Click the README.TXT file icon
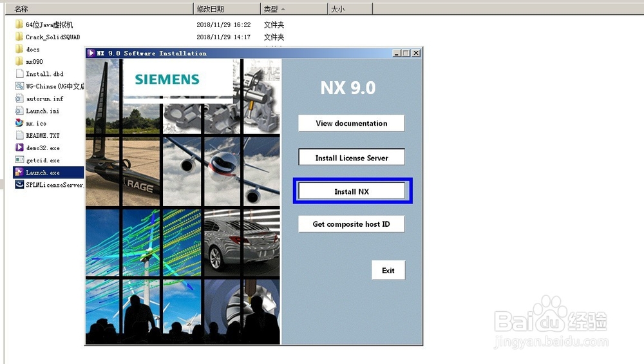 coord(19,135)
